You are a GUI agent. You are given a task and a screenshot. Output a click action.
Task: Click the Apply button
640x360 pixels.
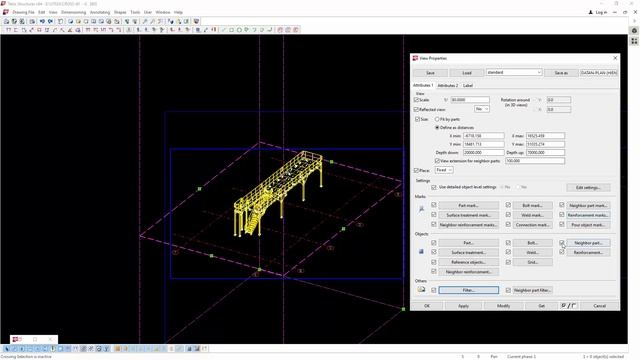pos(463,306)
